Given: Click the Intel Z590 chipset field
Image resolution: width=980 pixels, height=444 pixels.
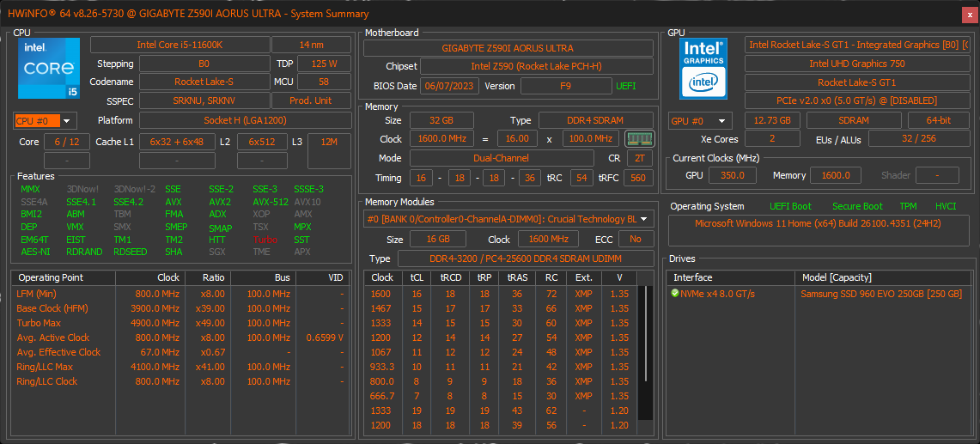Looking at the screenshot, I should (537, 66).
